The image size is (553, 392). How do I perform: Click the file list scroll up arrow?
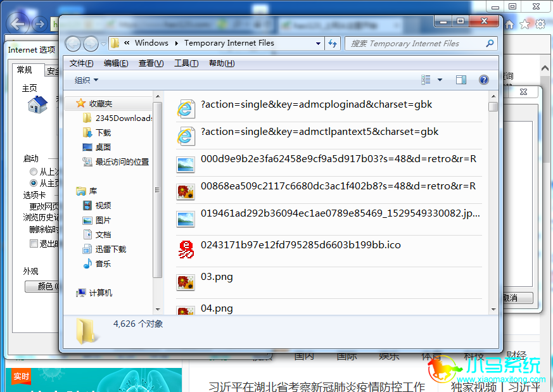493,96
